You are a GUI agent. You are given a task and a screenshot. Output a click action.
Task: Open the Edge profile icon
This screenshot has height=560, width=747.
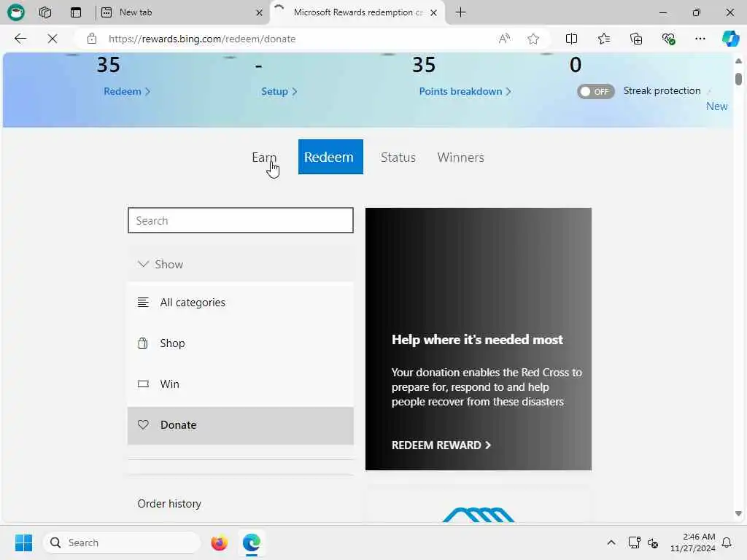(x=16, y=12)
